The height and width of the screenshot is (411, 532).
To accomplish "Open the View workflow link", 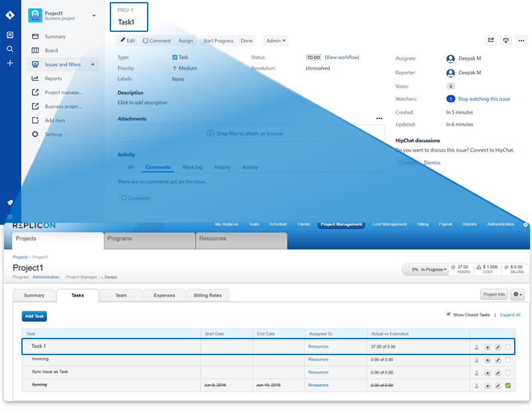I will pyautogui.click(x=342, y=57).
